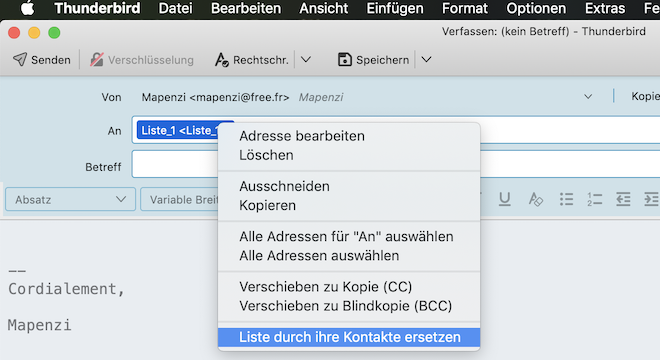Expand the Rechtschr. dropdown arrow
660x360 pixels.
pos(306,60)
